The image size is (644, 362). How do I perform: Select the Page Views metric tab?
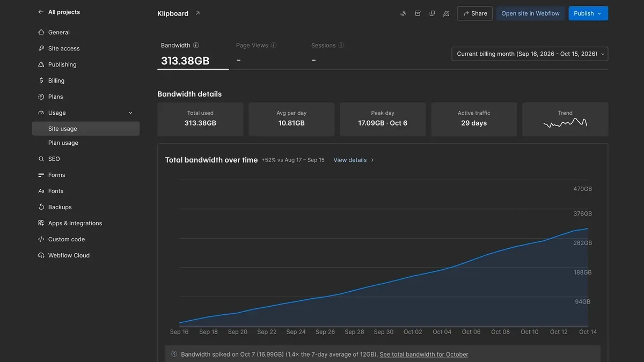click(x=268, y=54)
